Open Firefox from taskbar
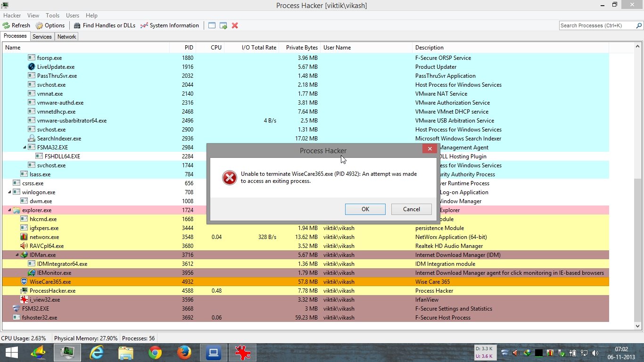644x362 pixels. pos(184,353)
